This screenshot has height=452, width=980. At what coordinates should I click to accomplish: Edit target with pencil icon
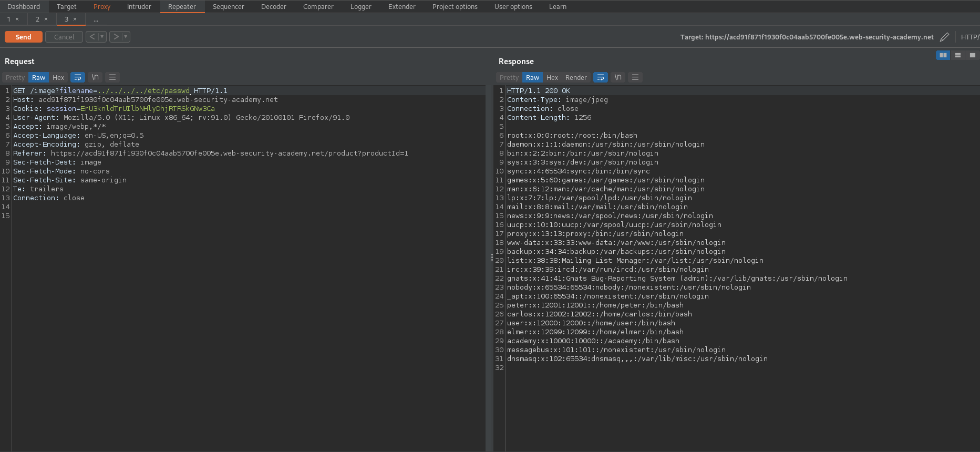[x=944, y=37]
